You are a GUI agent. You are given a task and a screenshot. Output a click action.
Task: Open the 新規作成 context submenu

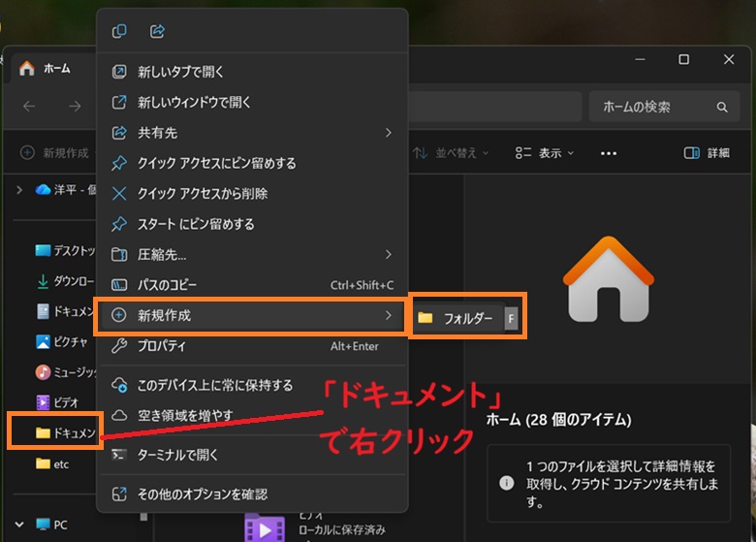(x=252, y=315)
